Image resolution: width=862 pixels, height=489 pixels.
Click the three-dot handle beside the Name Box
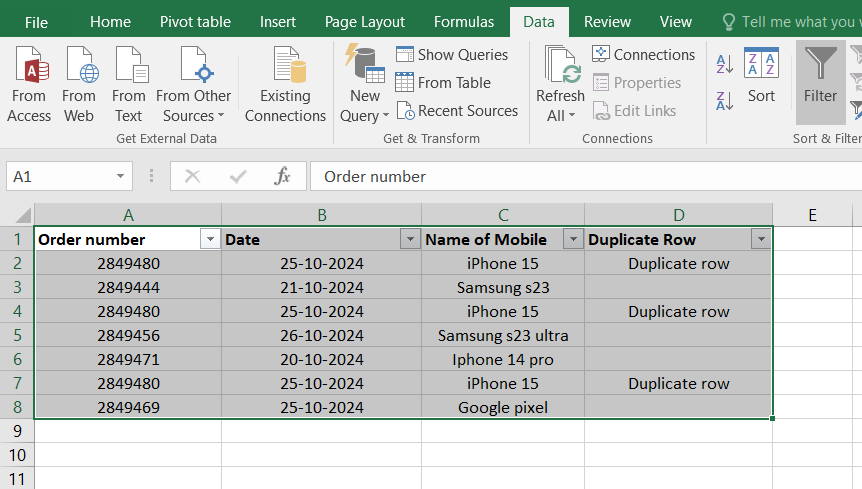[151, 176]
